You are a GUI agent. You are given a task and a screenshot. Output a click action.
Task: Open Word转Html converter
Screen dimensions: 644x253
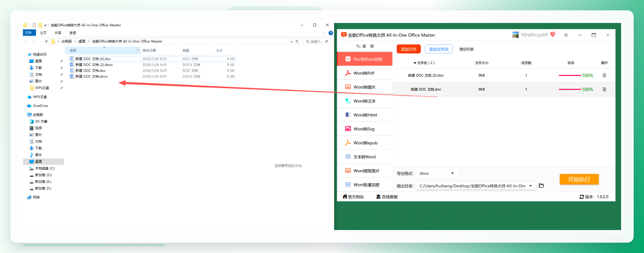pos(365,115)
